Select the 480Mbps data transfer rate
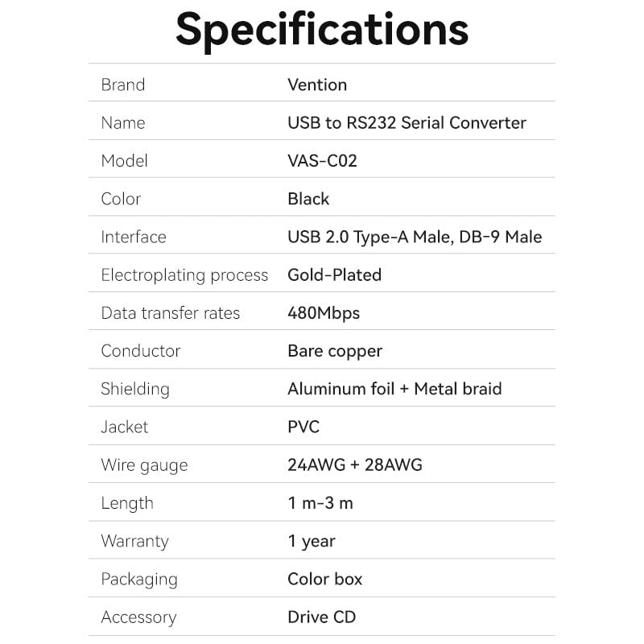Viewport: 644px width, 644px height. 324,313
